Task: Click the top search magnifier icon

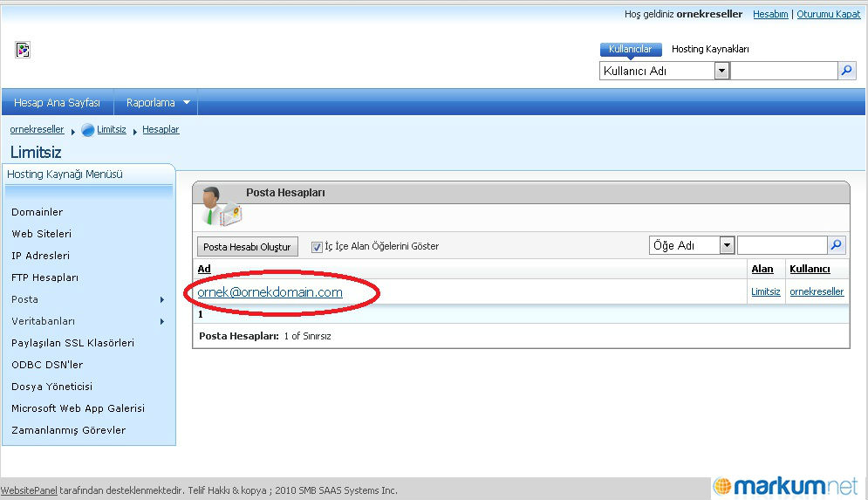Action: click(x=846, y=71)
